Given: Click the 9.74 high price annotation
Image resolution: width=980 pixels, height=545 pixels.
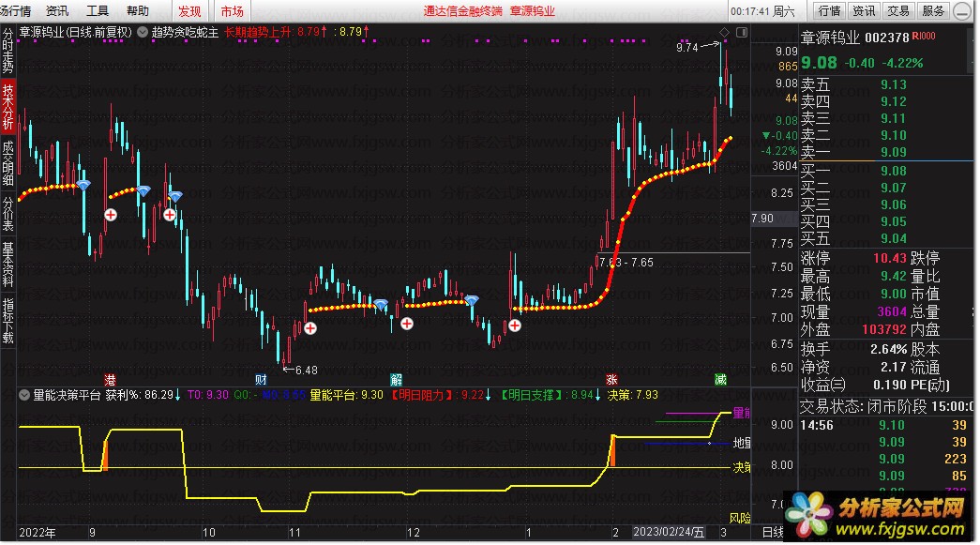Looking at the screenshot, I should [x=686, y=48].
